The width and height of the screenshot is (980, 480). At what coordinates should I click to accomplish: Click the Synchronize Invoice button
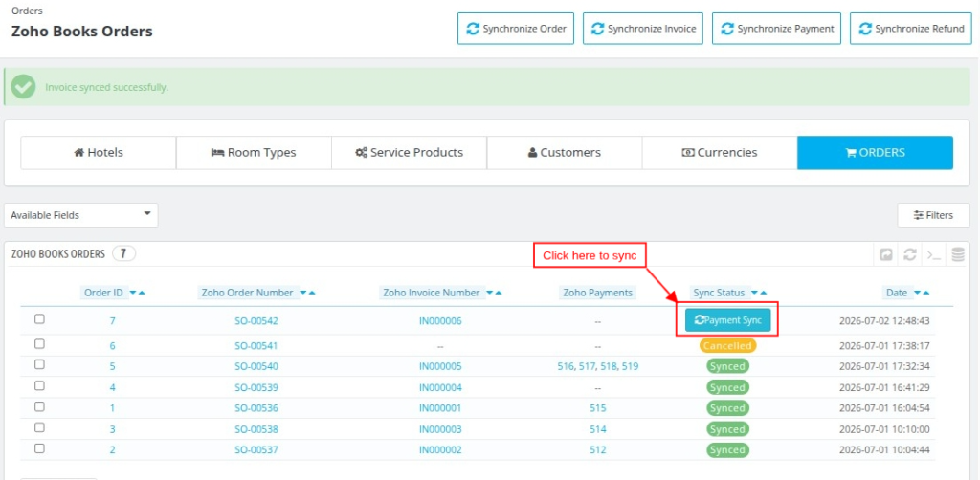tap(642, 29)
